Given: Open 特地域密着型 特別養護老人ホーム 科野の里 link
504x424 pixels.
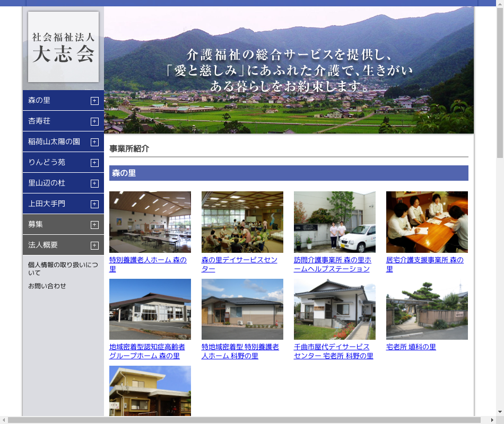Looking at the screenshot, I should coord(240,351).
